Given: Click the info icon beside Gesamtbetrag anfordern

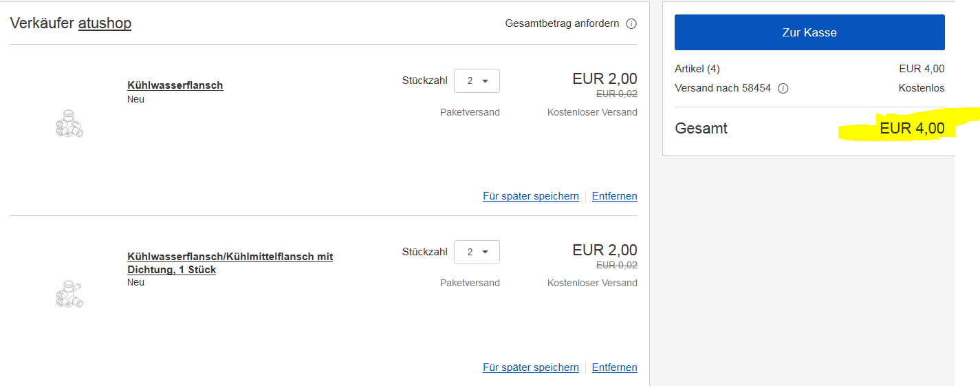Looking at the screenshot, I should tap(631, 24).
